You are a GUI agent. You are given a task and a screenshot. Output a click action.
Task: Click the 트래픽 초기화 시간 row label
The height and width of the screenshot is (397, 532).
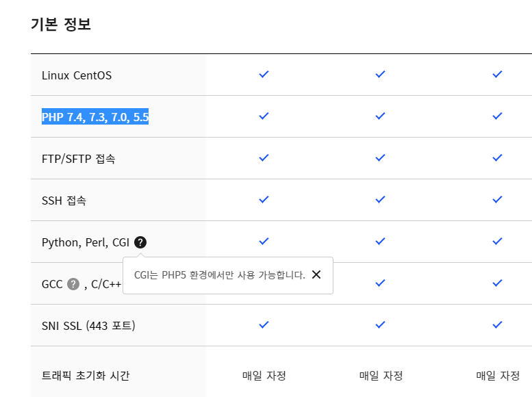86,376
